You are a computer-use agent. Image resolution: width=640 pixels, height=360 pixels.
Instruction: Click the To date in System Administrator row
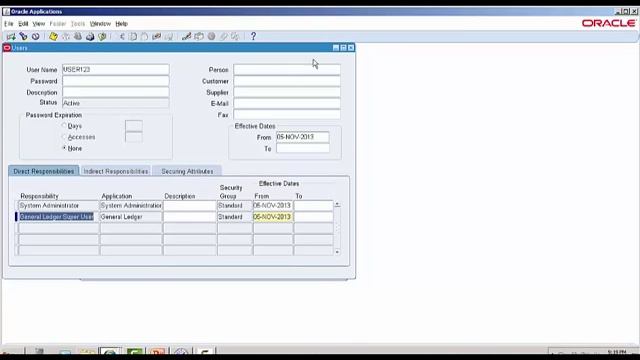point(313,205)
